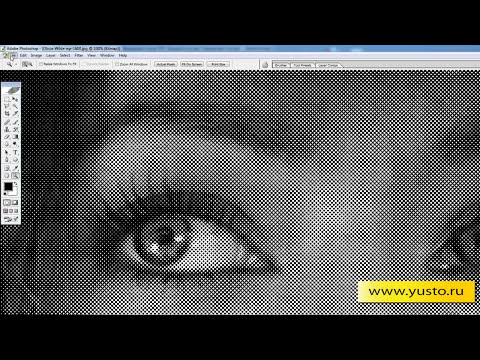Select the Clone Stamp tool
Viewport: 480px width, 360px height.
7,129
